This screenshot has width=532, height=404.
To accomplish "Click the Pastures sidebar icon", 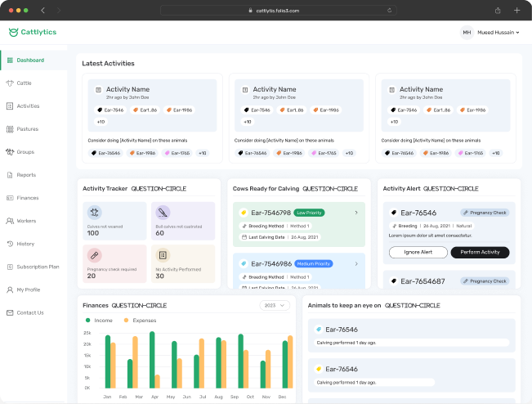I will (9, 128).
